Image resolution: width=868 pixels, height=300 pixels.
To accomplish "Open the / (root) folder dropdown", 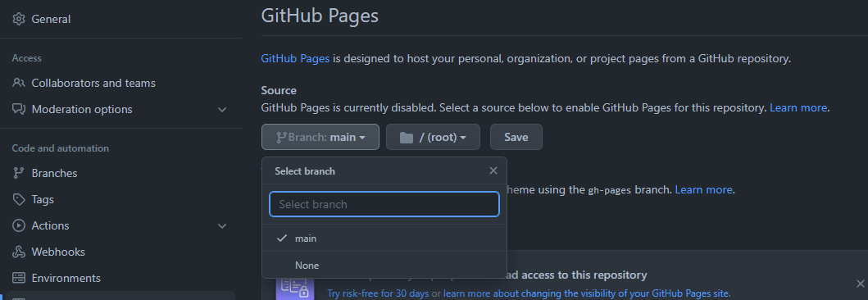I will pyautogui.click(x=433, y=137).
